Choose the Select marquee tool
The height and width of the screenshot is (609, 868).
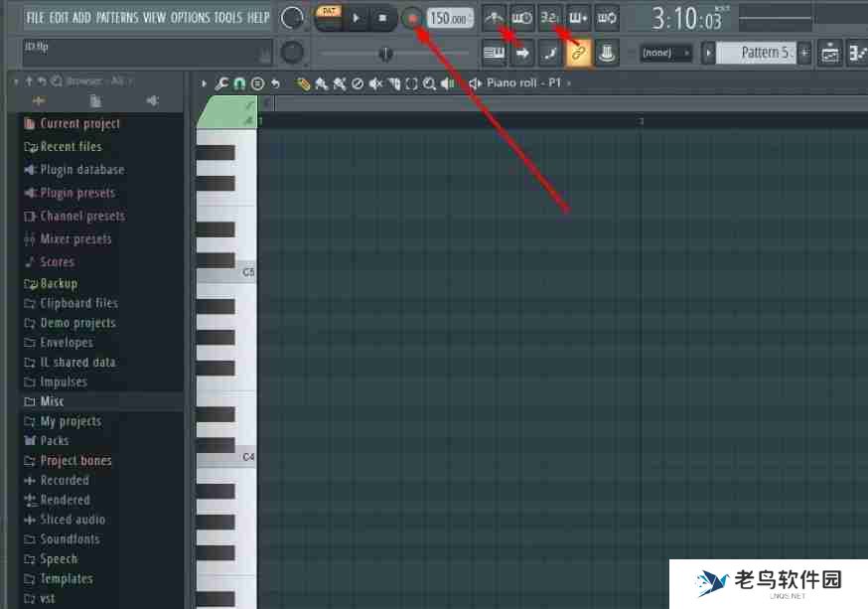(411, 83)
